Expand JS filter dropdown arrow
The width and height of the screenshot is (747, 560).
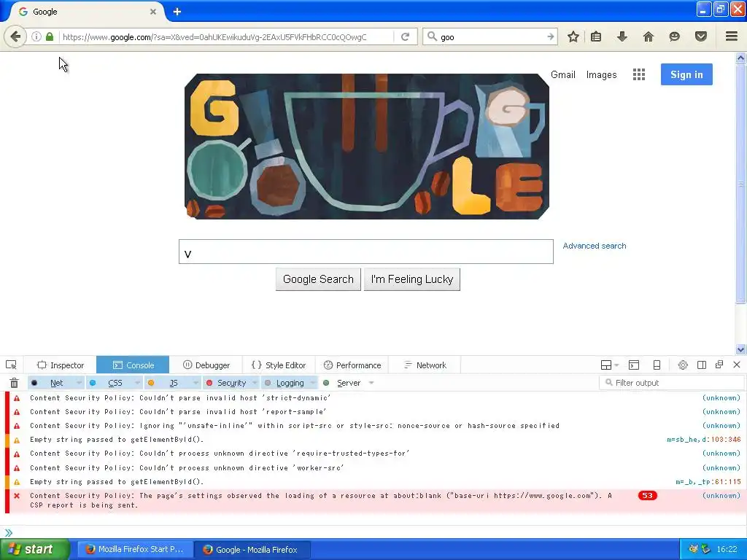click(196, 383)
